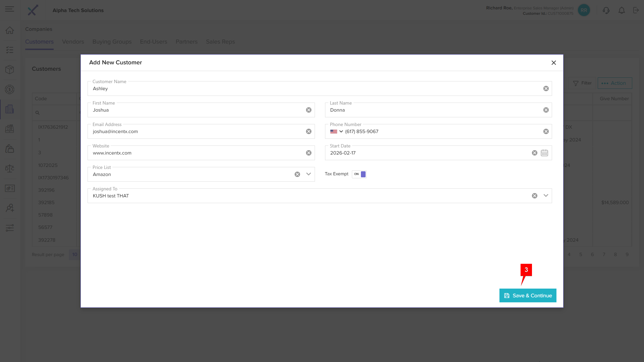Expand the Price List dropdown
Image resolution: width=644 pixels, height=362 pixels.
coord(309,174)
